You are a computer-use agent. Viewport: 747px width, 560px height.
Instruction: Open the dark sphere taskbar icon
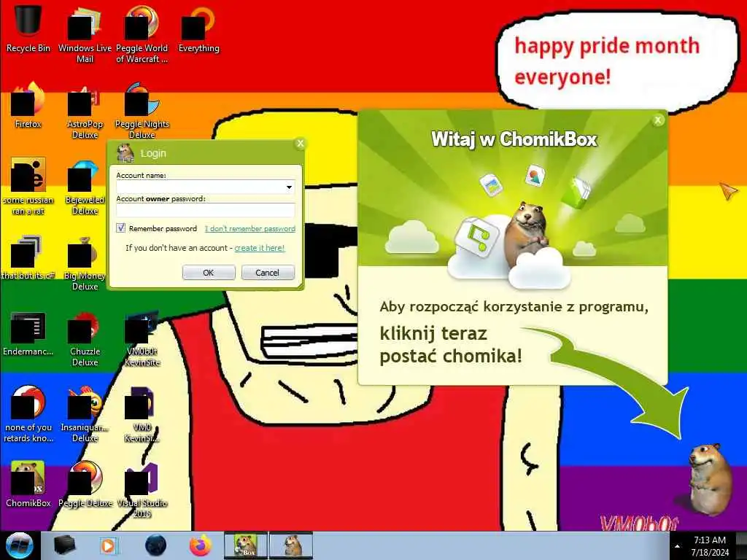click(155, 545)
